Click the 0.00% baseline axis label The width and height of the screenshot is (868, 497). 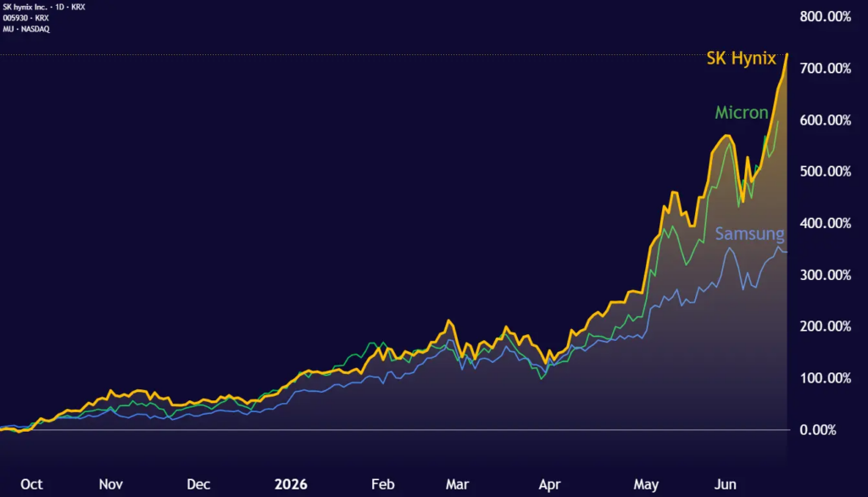click(818, 430)
